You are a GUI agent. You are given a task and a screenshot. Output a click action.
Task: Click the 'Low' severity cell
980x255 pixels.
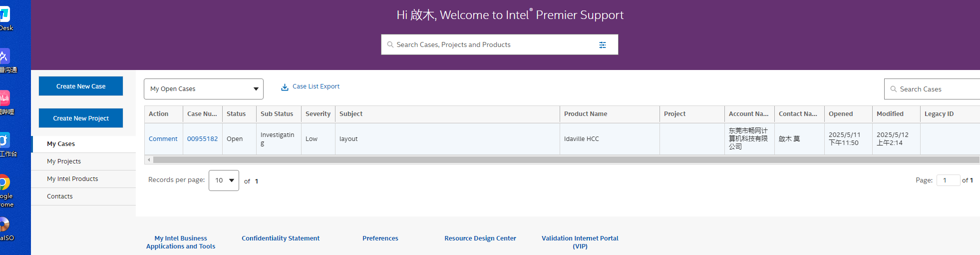pyautogui.click(x=318, y=139)
